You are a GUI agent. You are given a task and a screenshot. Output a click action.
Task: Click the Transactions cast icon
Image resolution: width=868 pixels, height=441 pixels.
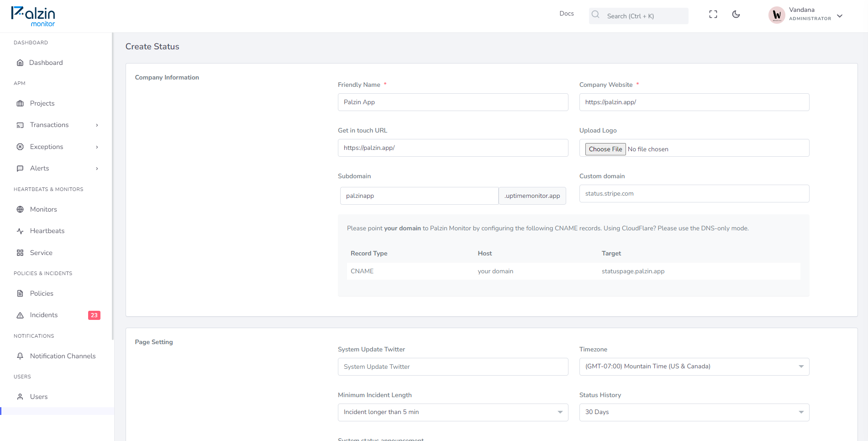tap(20, 125)
